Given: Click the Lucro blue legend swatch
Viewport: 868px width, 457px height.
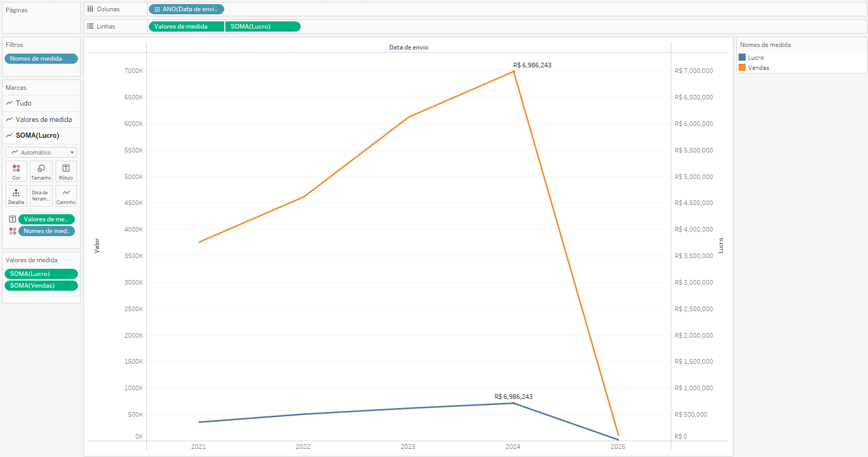Looking at the screenshot, I should tap(742, 58).
